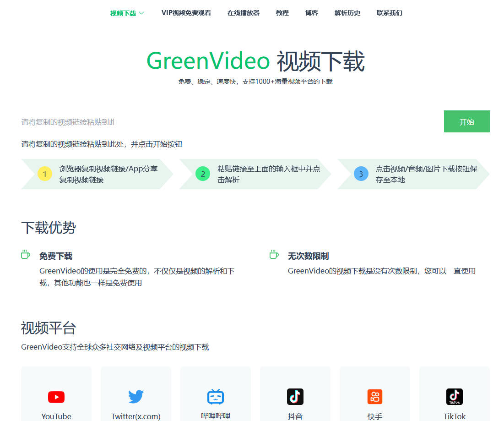
Task: Click the 哔哩哔哩 TV icon
Action: point(215,397)
